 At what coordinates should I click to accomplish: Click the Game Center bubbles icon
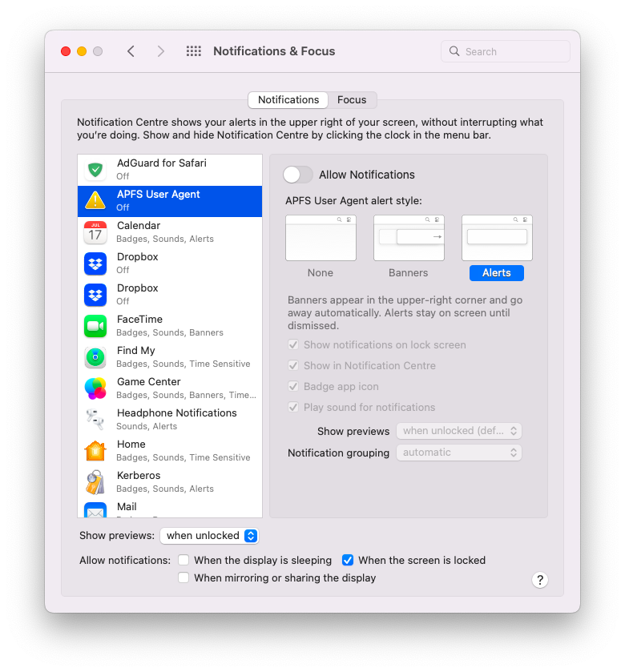[95, 388]
